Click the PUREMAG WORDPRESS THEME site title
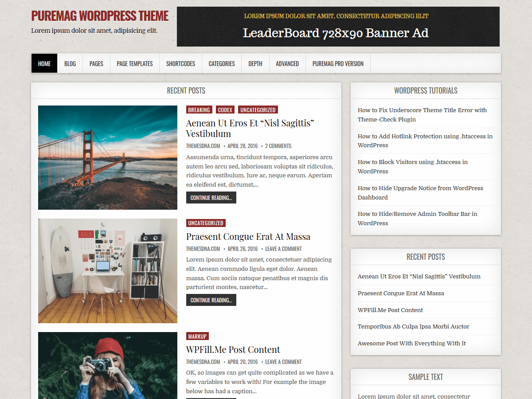Image resolution: width=532 pixels, height=399 pixels. point(99,16)
